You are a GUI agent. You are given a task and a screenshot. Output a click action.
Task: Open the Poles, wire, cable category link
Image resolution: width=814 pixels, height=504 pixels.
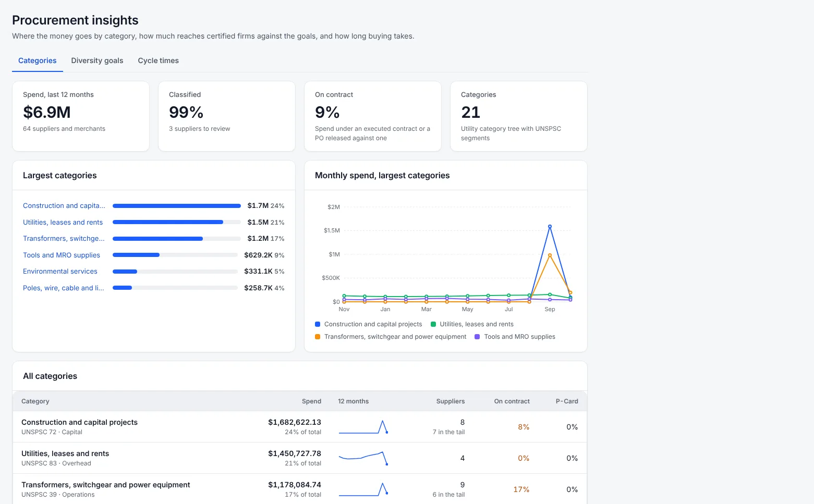point(64,288)
